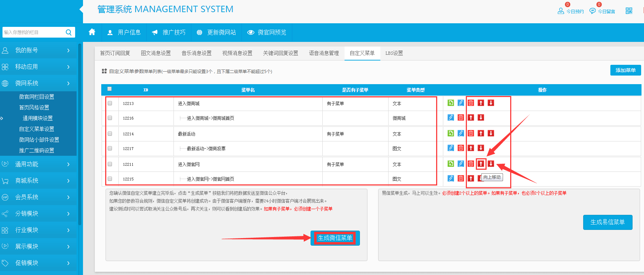Click the search magnifier icon
Screen dimensions: 644x275
coord(69,33)
